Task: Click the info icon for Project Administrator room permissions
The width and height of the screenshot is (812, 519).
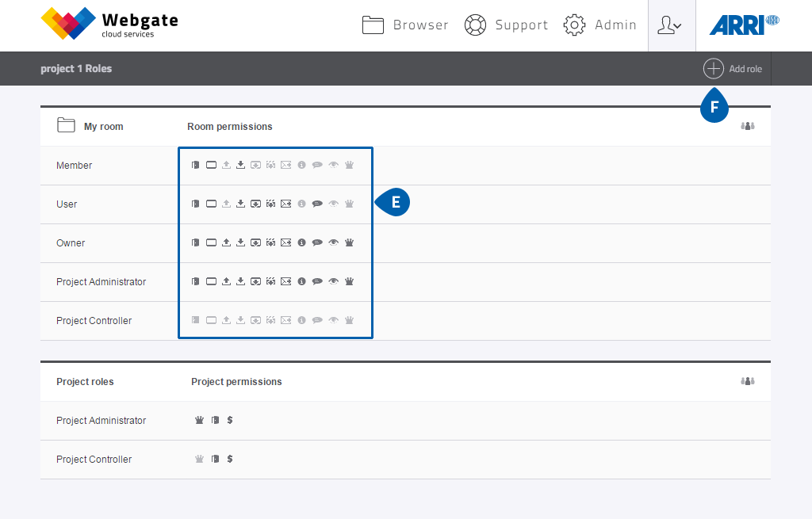Action: click(x=302, y=281)
